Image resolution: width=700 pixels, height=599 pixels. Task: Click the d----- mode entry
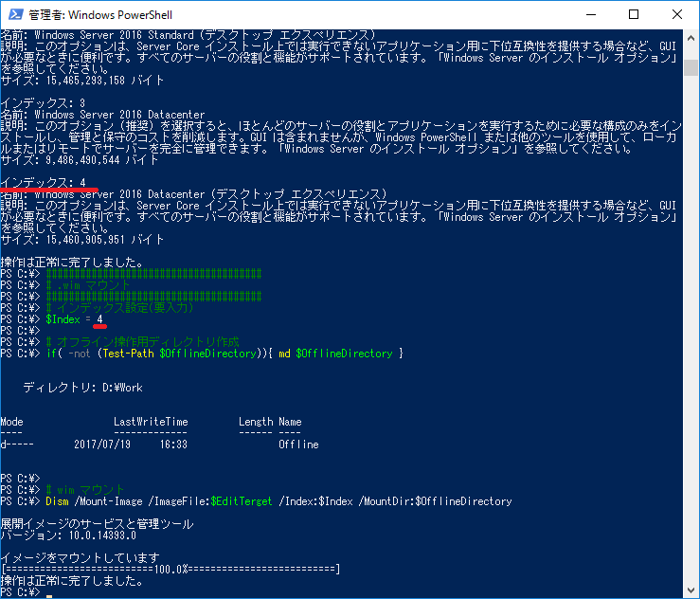pyautogui.click(x=17, y=445)
